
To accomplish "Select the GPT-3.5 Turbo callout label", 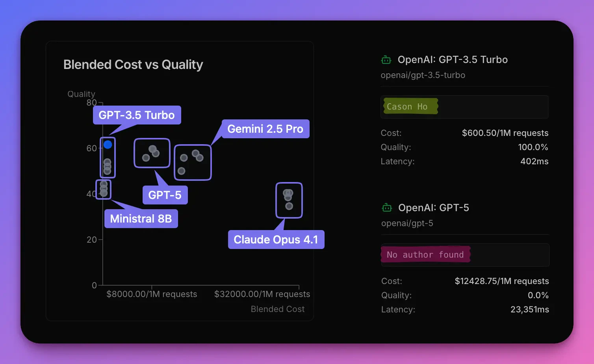I will tap(137, 115).
